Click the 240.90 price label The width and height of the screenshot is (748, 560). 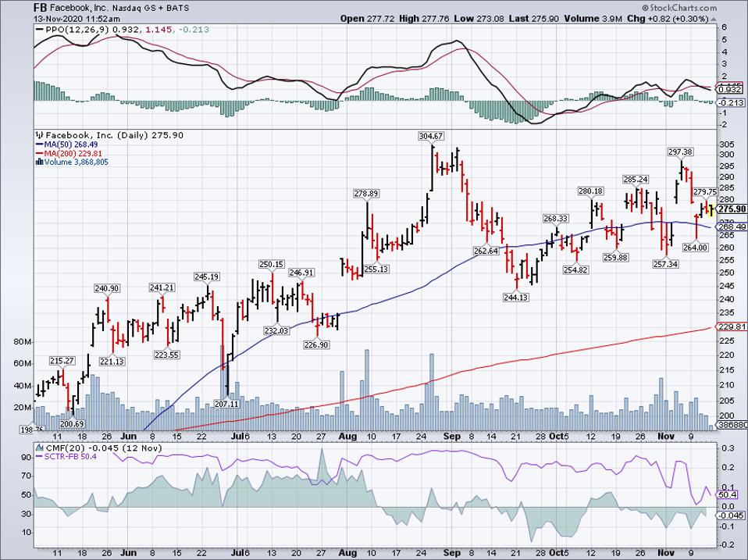point(107,288)
